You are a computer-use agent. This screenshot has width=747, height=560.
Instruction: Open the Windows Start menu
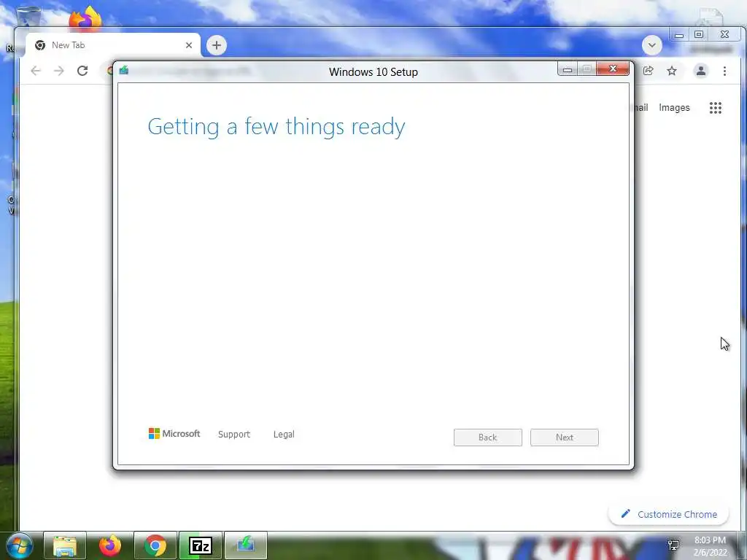(20, 545)
